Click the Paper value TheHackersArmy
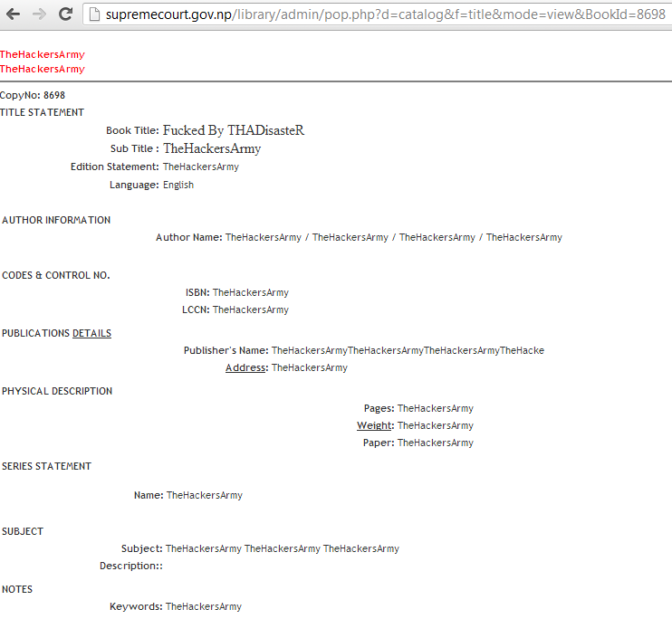Screen dimensions: 672x619 (x=436, y=443)
